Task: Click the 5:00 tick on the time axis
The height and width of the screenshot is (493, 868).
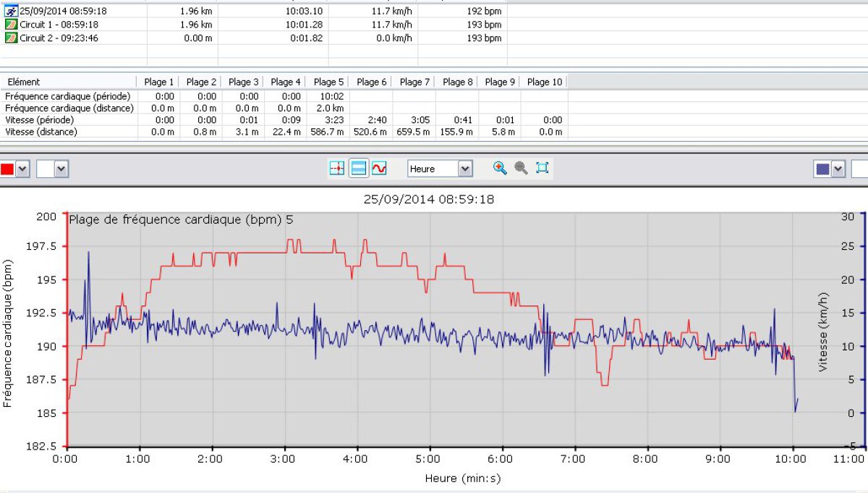Action: (429, 458)
